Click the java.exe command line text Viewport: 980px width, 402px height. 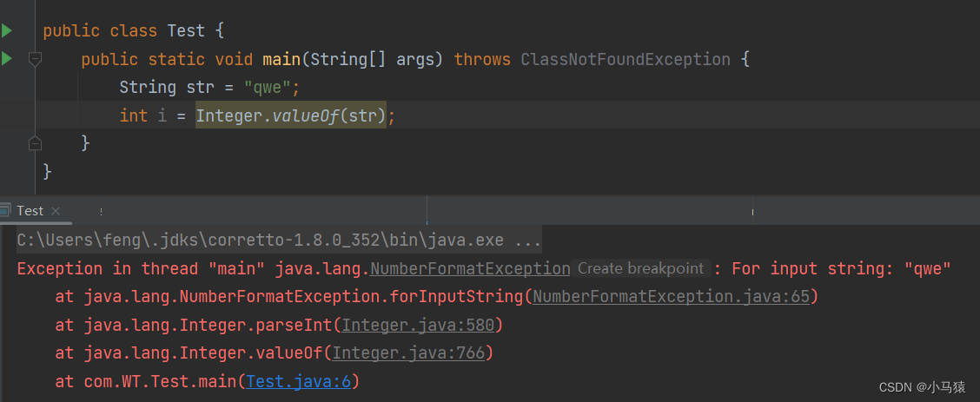click(x=279, y=241)
